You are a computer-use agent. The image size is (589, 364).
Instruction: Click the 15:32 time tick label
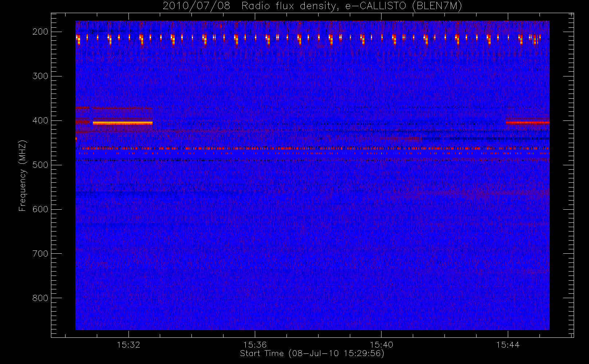[129, 345]
